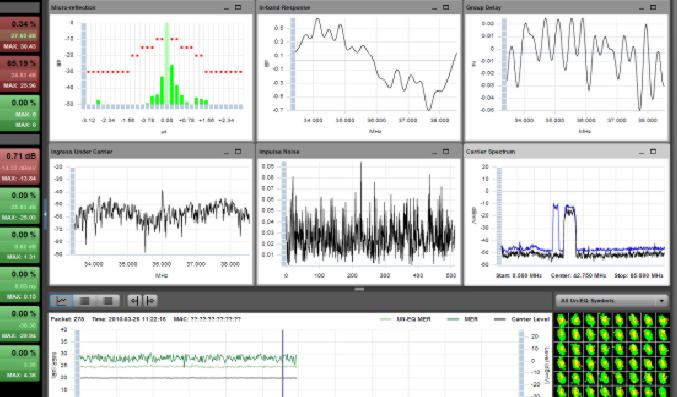Click the Micro-reflection panel title
The height and width of the screenshot is (397, 677).
tap(73, 7)
